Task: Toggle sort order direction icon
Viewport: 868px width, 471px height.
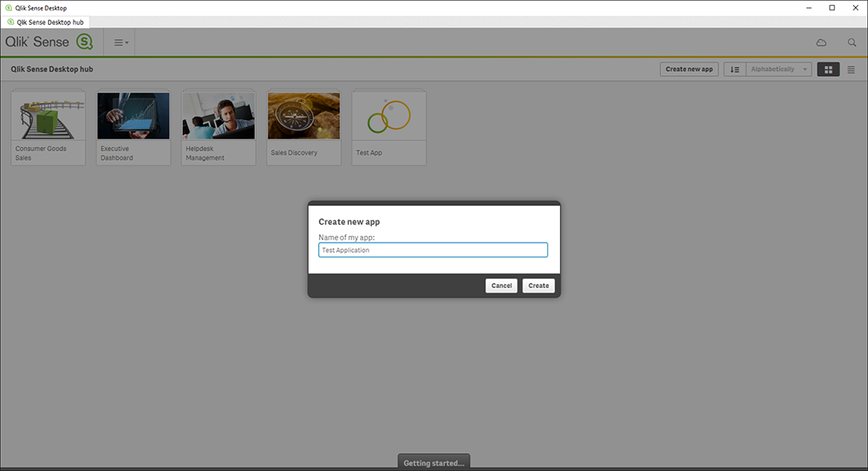Action: point(735,69)
